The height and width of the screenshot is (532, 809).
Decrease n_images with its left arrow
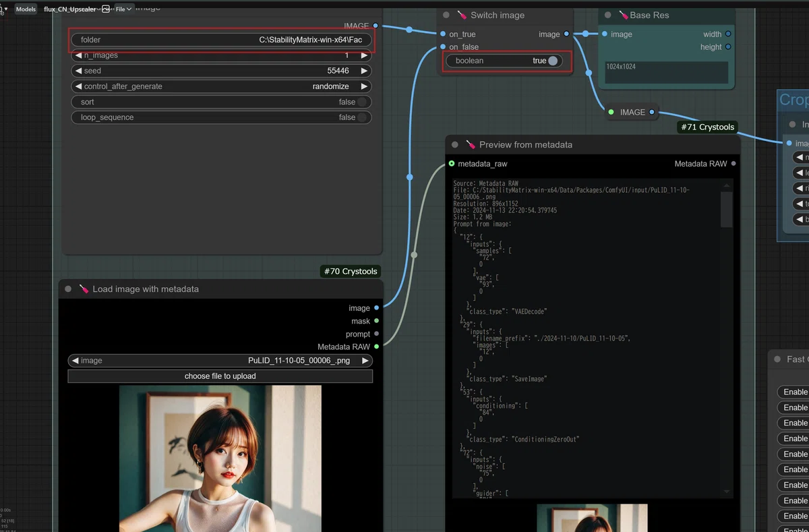[78, 55]
